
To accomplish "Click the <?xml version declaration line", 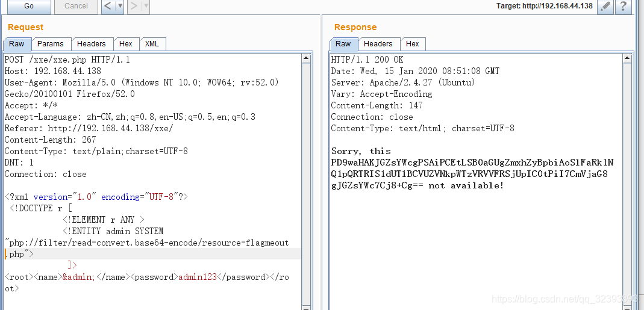I will 96,197.
